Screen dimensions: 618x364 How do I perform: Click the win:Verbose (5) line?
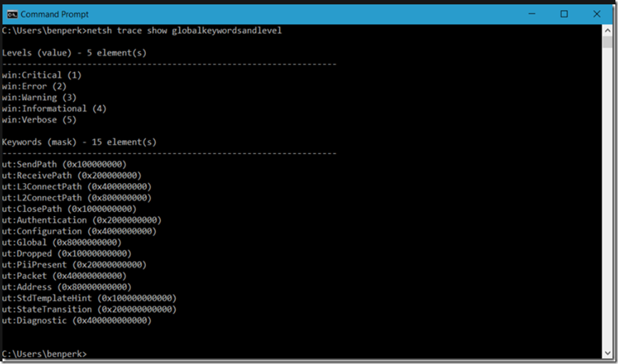point(39,120)
